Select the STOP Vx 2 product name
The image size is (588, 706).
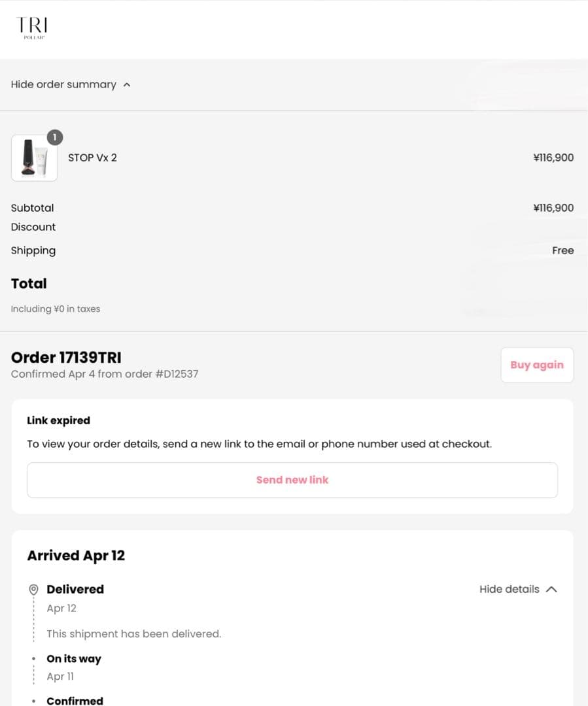92,158
